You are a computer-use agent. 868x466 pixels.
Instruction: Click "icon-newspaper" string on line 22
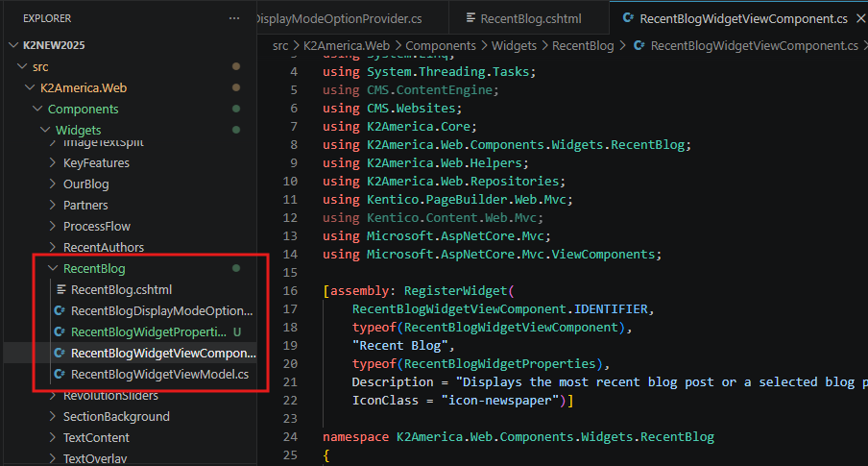500,401
